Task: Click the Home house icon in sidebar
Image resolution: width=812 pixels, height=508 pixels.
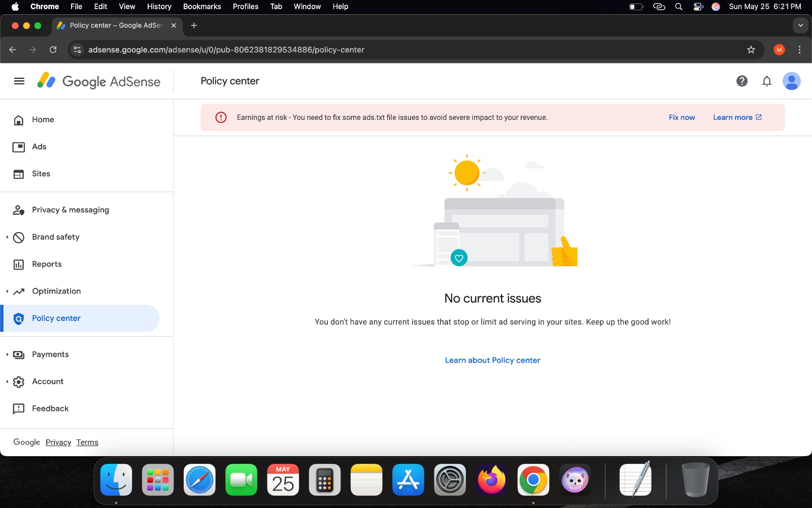Action: click(19, 120)
